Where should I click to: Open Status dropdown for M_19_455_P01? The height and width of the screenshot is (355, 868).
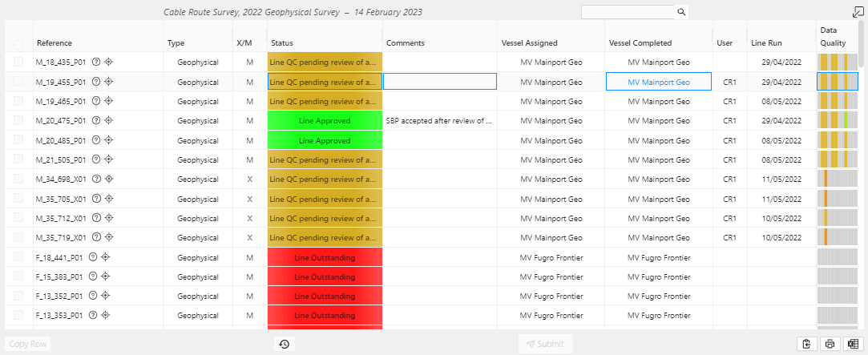(325, 82)
